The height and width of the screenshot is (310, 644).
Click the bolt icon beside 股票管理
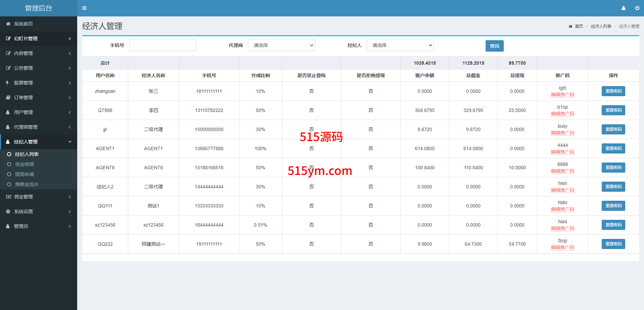tap(7, 83)
